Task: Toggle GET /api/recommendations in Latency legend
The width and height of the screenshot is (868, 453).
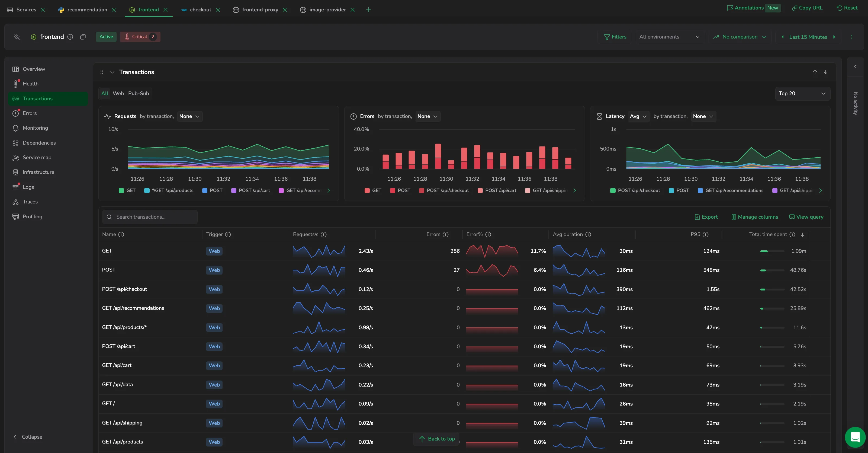Action: pyautogui.click(x=730, y=190)
